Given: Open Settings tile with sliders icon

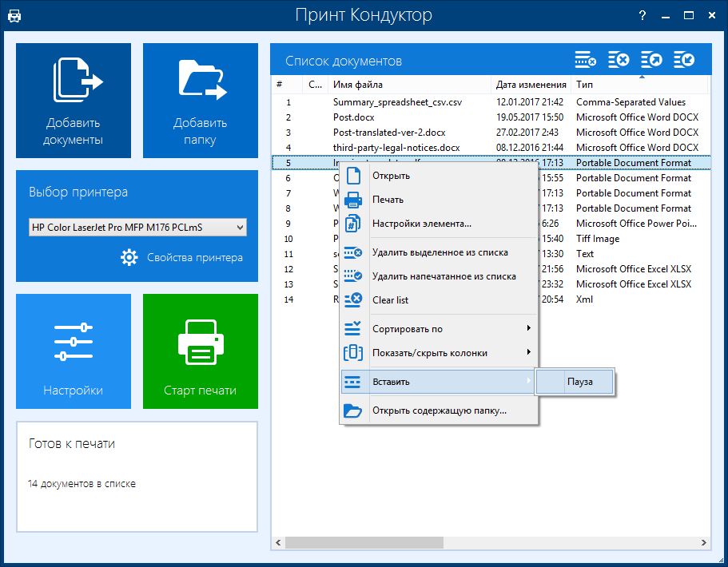Looking at the screenshot, I should [74, 342].
